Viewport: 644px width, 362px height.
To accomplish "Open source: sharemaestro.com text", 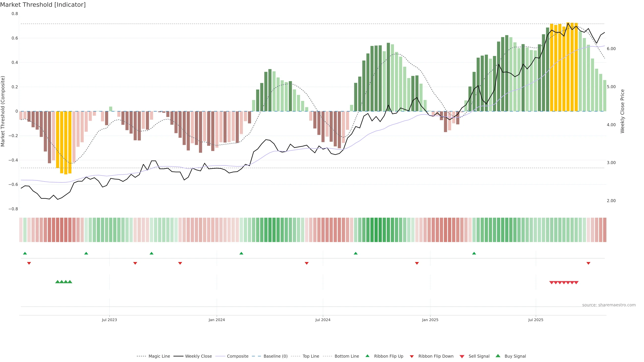I will tap(609, 305).
